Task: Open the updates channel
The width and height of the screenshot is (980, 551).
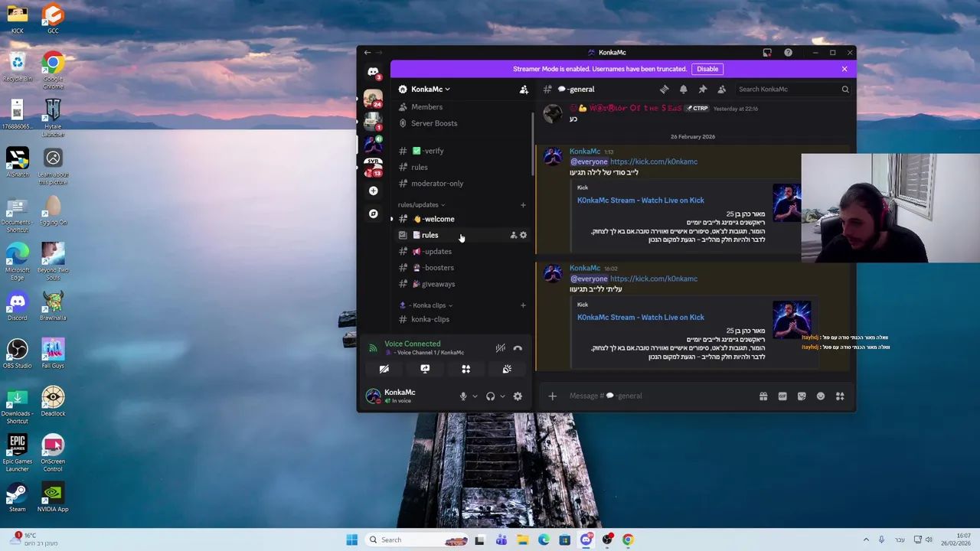Action: pyautogui.click(x=461, y=252)
